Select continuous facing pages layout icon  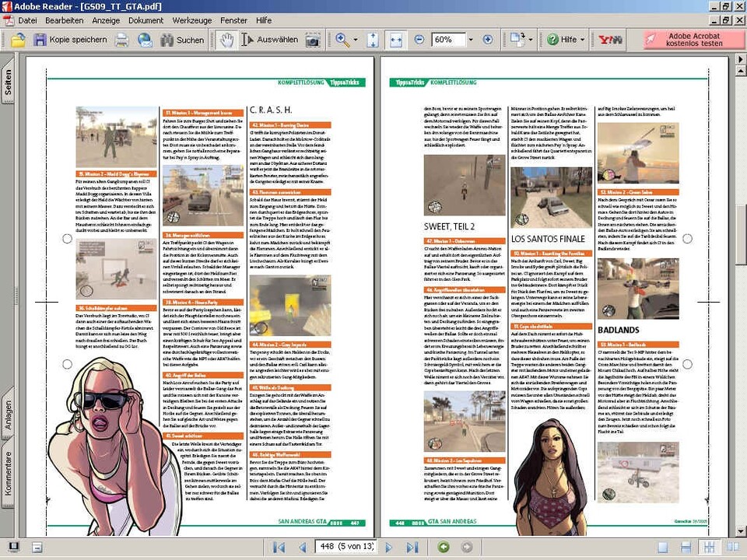(709, 548)
